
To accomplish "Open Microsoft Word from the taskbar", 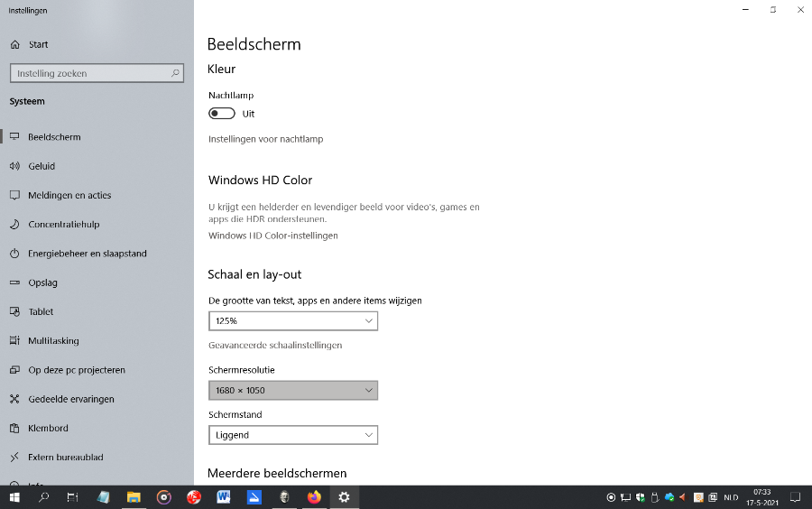I will [224, 497].
